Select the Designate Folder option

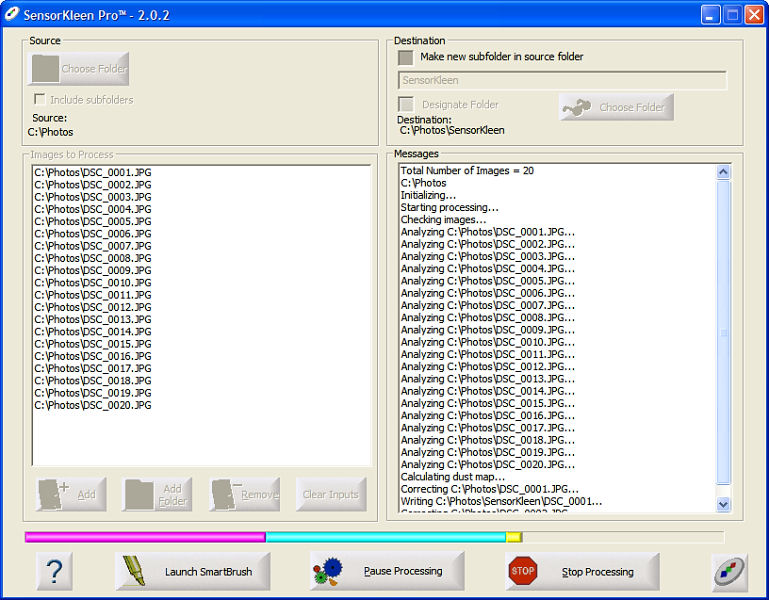406,104
